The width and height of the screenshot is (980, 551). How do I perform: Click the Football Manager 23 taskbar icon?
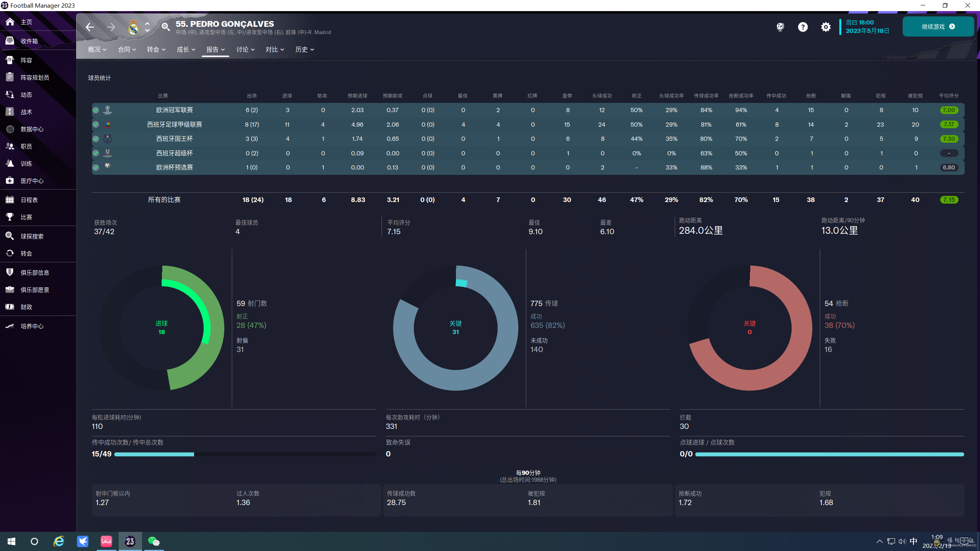pos(130,541)
